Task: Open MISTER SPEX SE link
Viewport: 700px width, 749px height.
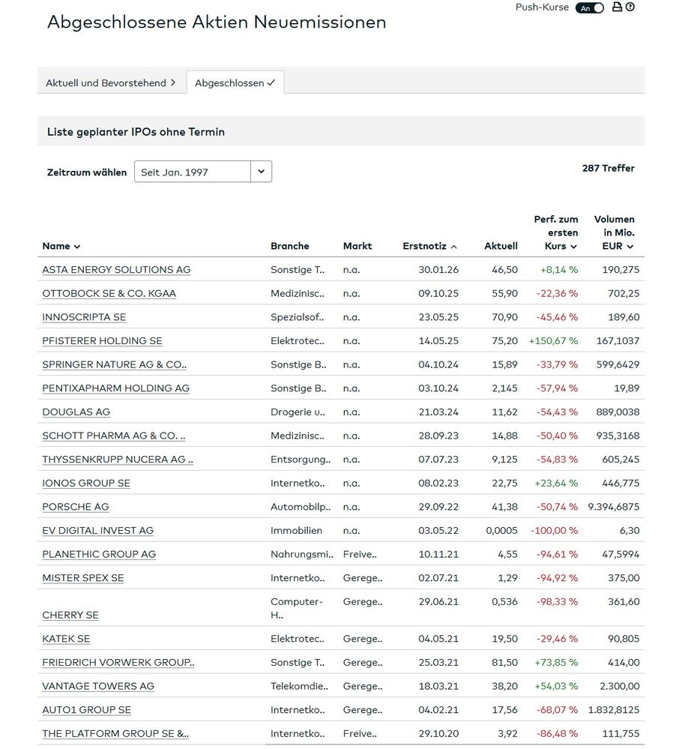Action: pyautogui.click(x=83, y=578)
